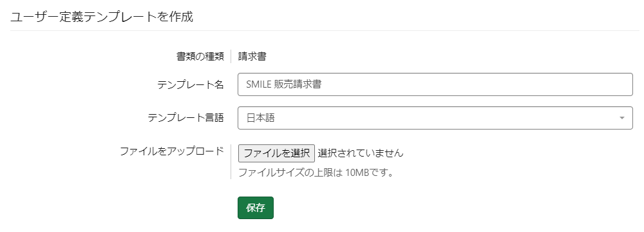Click the ファイルをアップロード label
This screenshot has height=232, width=644.
[x=172, y=151]
